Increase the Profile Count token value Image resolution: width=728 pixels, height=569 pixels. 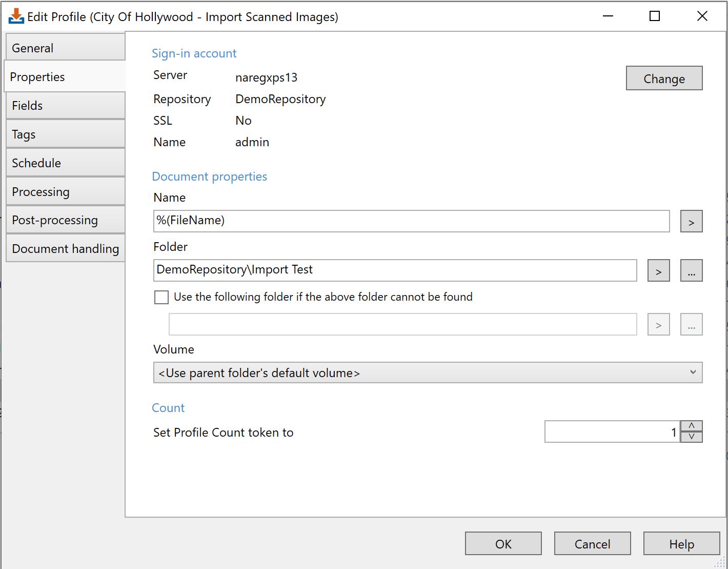pos(692,426)
